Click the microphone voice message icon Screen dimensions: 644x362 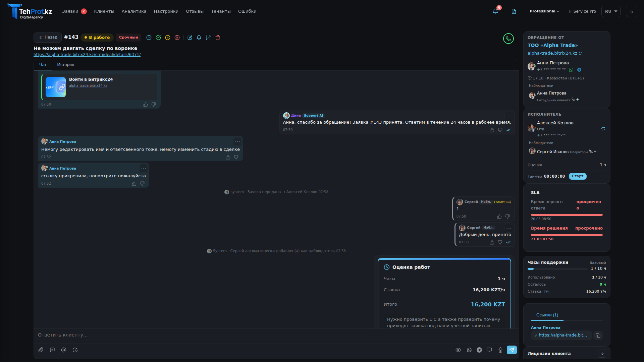[500, 350]
